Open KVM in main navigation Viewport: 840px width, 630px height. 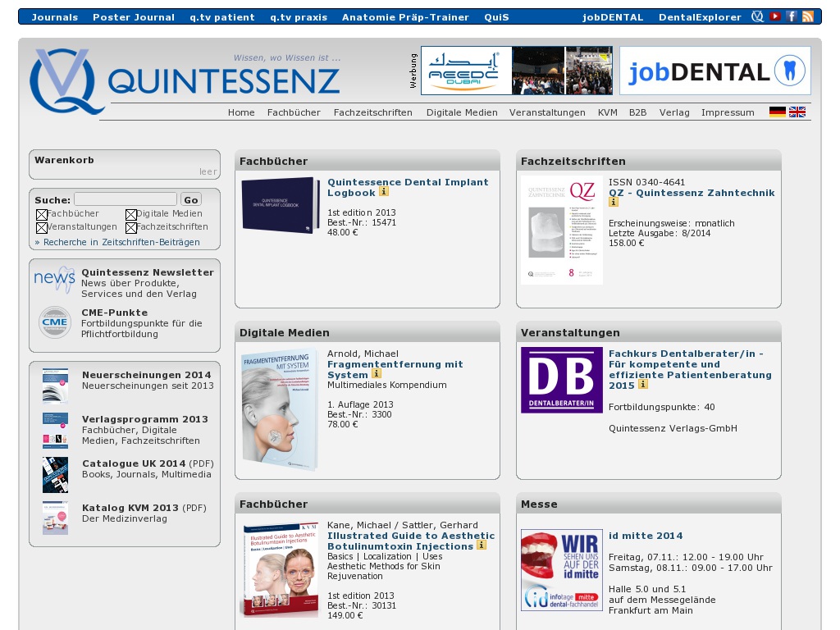point(608,112)
